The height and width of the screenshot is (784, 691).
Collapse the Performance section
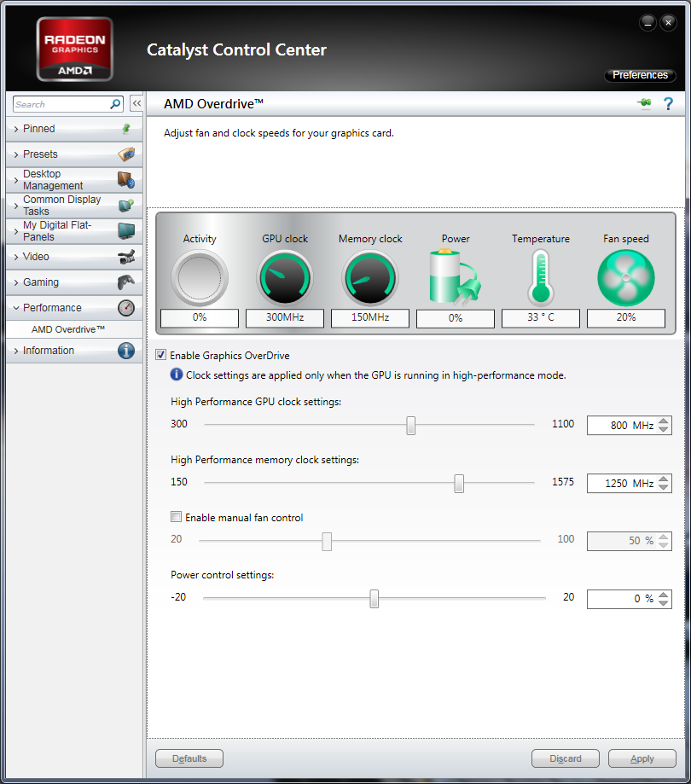coord(16,308)
